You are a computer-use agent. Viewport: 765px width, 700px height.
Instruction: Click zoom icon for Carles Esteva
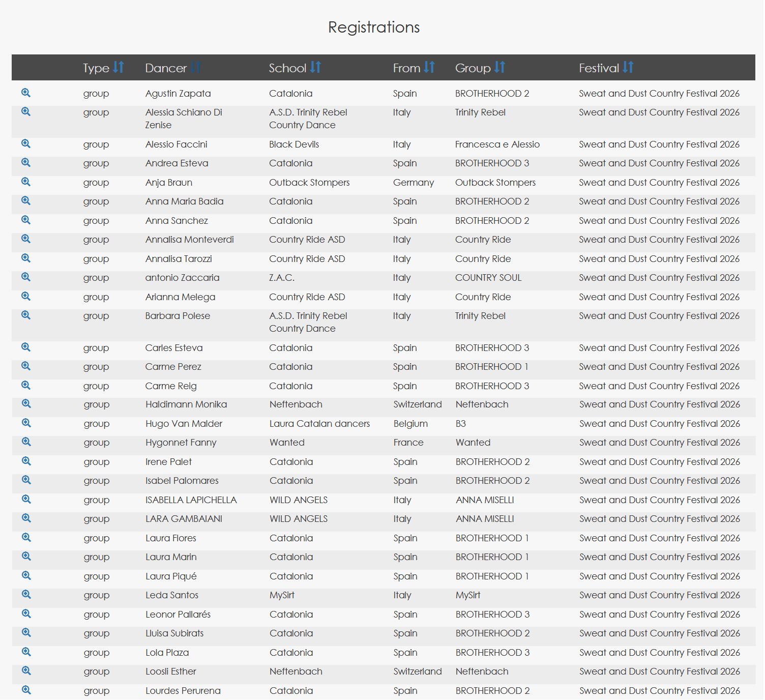pos(26,347)
